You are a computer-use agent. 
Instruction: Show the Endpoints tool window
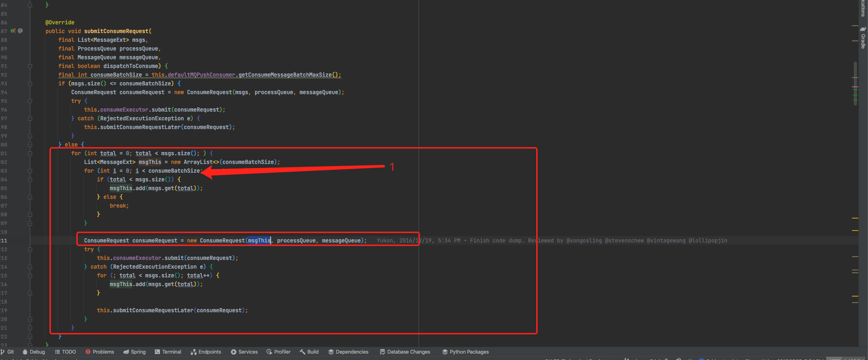[206, 352]
